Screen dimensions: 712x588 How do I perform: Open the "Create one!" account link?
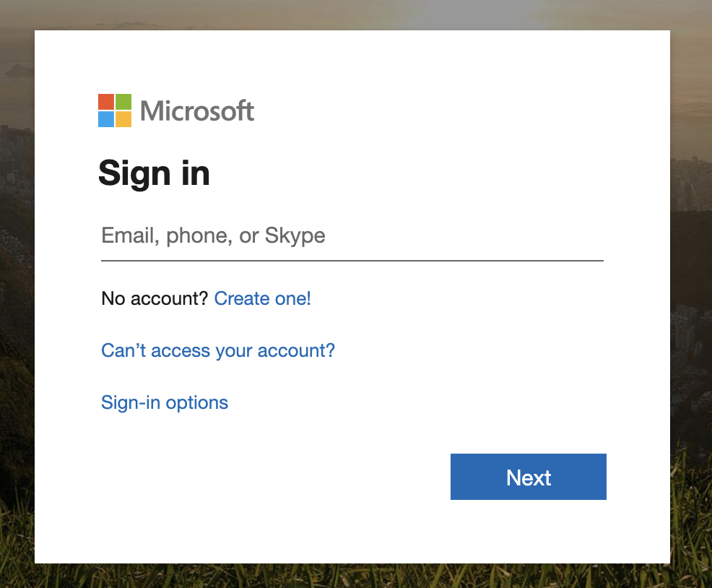[x=263, y=298]
